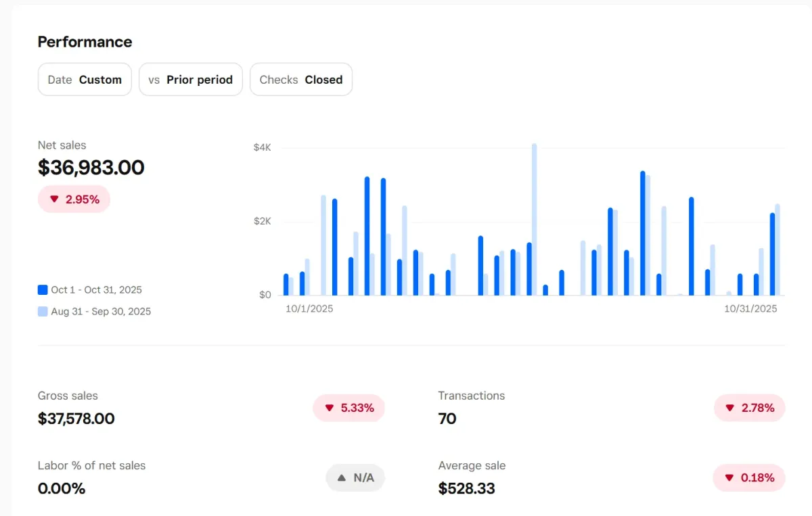
Task: Open the Checks Closed filter
Action: click(x=301, y=79)
